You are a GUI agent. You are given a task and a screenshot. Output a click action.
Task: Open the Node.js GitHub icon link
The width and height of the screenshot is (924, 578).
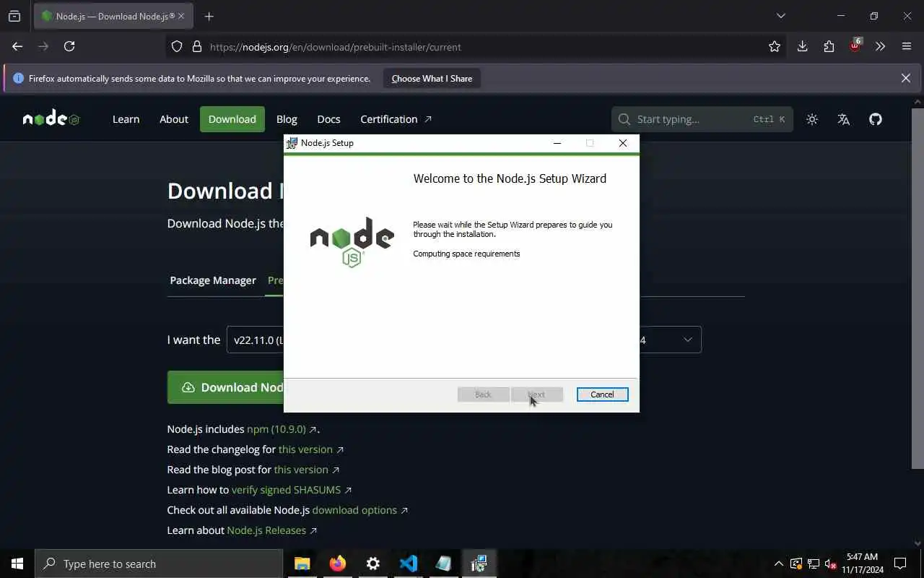point(875,119)
